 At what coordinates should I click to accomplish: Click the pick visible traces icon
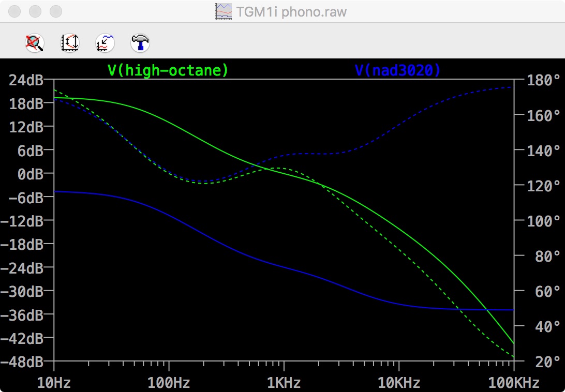(105, 43)
